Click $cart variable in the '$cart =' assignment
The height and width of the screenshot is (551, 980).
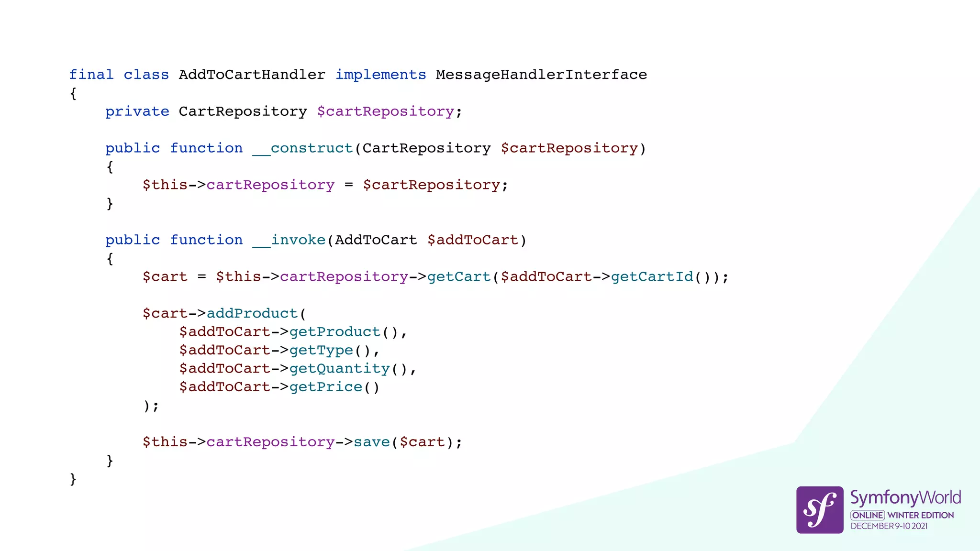coord(165,276)
